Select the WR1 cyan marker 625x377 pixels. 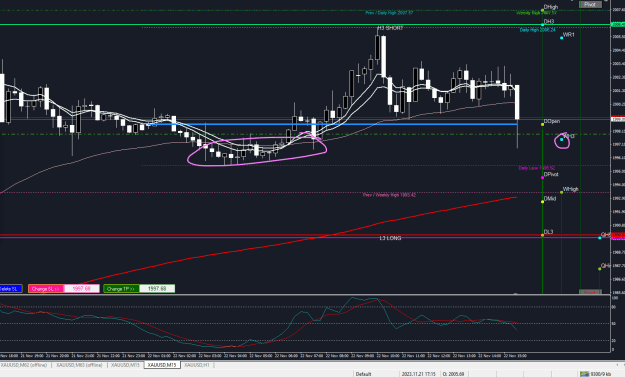pos(562,38)
